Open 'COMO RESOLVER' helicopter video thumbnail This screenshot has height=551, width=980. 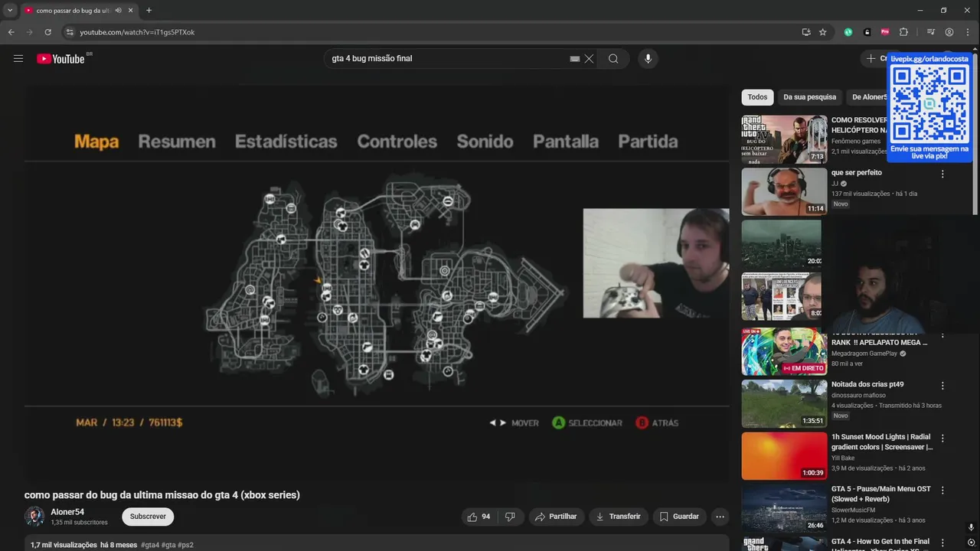pos(784,139)
